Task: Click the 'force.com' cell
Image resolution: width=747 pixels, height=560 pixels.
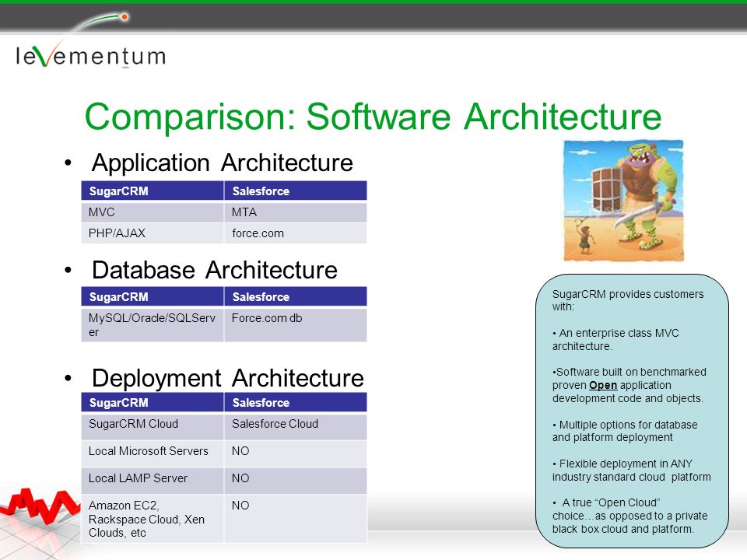Action: tap(296, 233)
